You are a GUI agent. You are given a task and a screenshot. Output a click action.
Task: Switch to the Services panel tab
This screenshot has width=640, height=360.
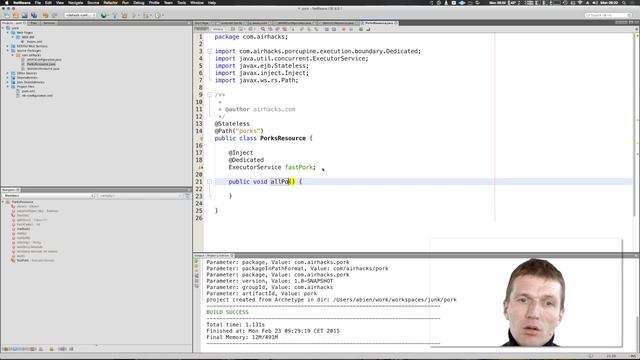tap(49, 23)
